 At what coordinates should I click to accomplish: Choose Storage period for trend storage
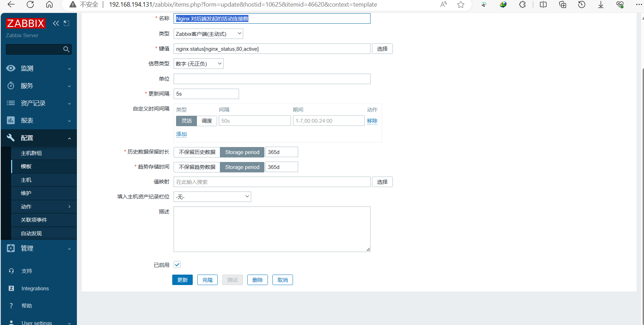[x=242, y=167]
